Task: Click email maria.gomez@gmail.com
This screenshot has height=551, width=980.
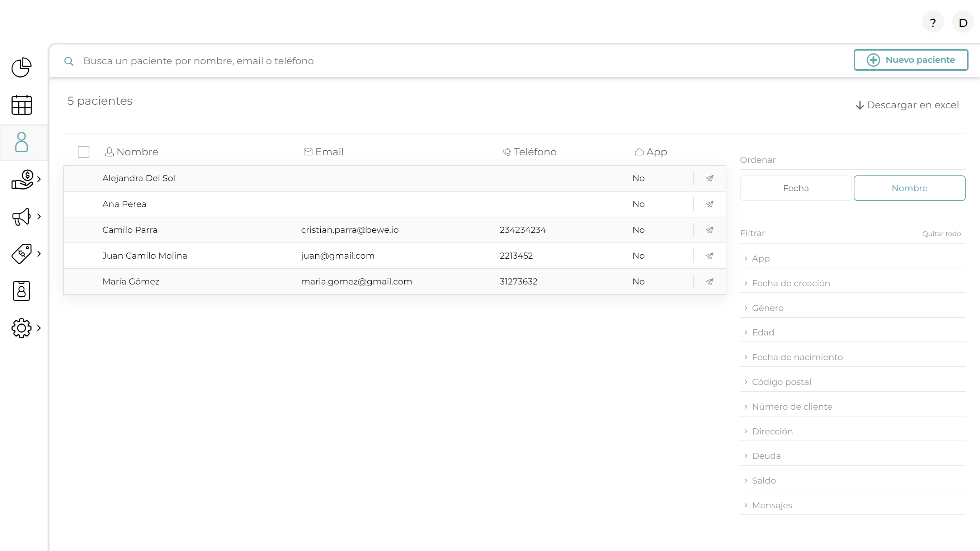Action: (x=357, y=282)
